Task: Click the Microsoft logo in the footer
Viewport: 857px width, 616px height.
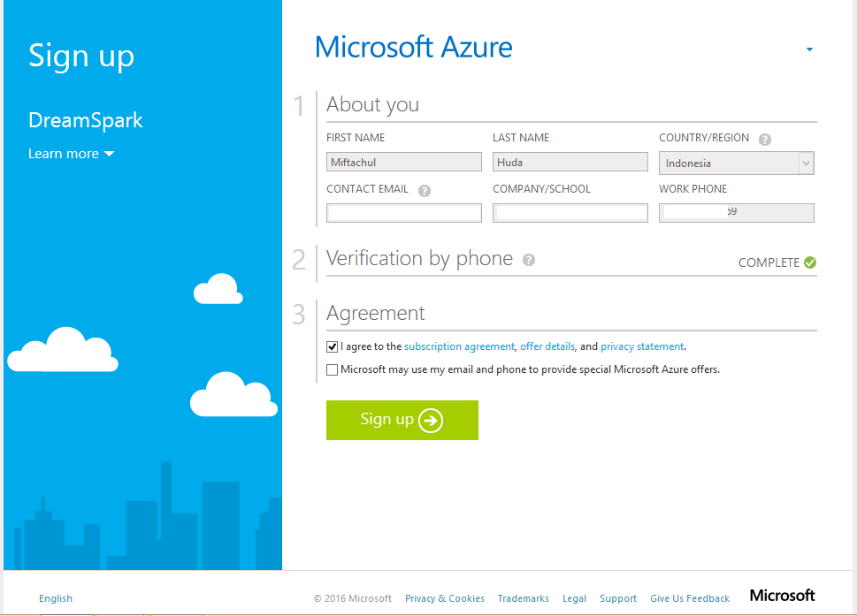Action: pyautogui.click(x=782, y=596)
